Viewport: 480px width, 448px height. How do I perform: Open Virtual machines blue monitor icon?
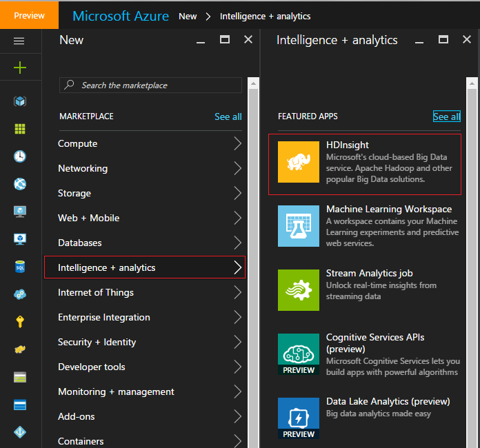pos(20,239)
